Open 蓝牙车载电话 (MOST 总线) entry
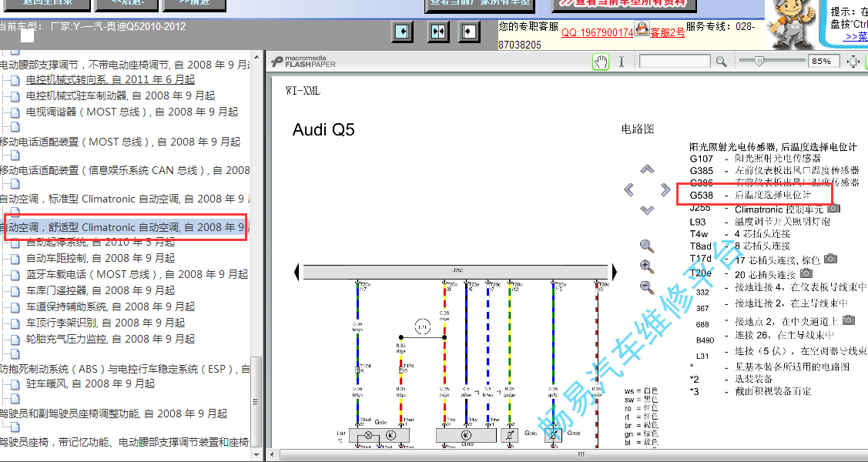Viewport: 868px width, 462px height. click(x=137, y=274)
